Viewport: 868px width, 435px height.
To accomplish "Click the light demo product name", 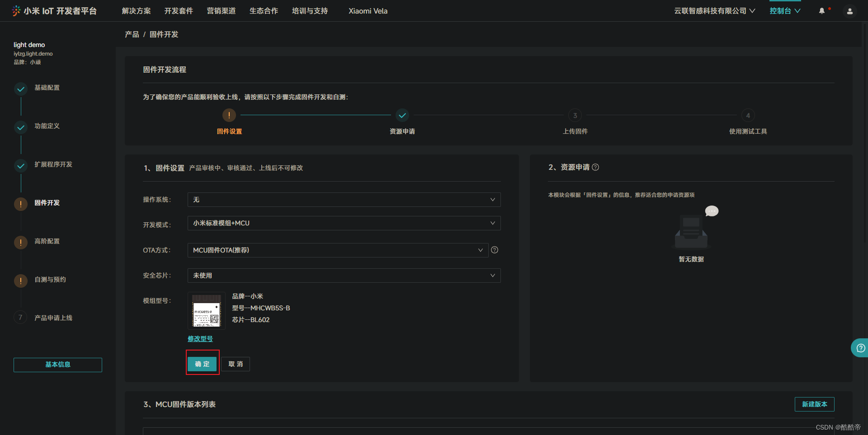I will pyautogui.click(x=29, y=45).
